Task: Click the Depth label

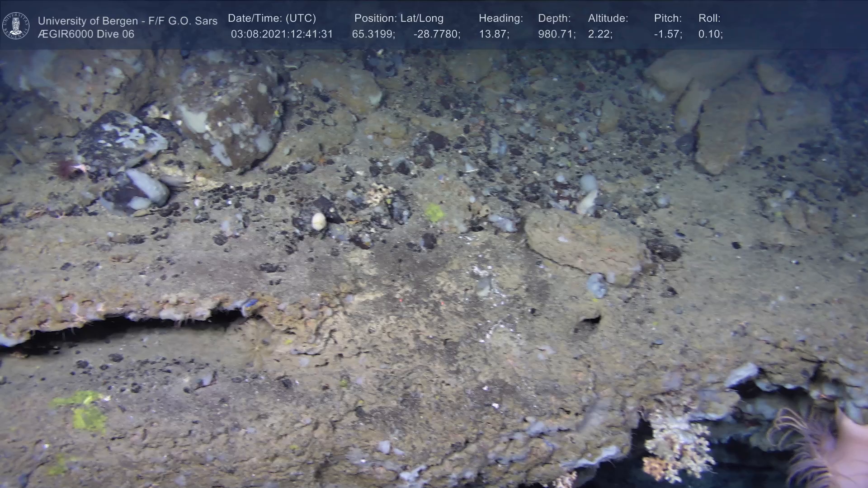Action: coord(554,19)
